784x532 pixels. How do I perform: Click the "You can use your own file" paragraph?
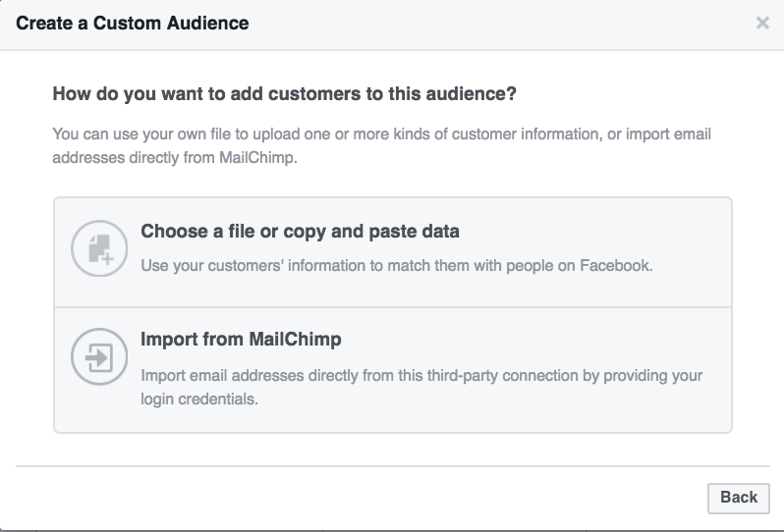pos(381,145)
